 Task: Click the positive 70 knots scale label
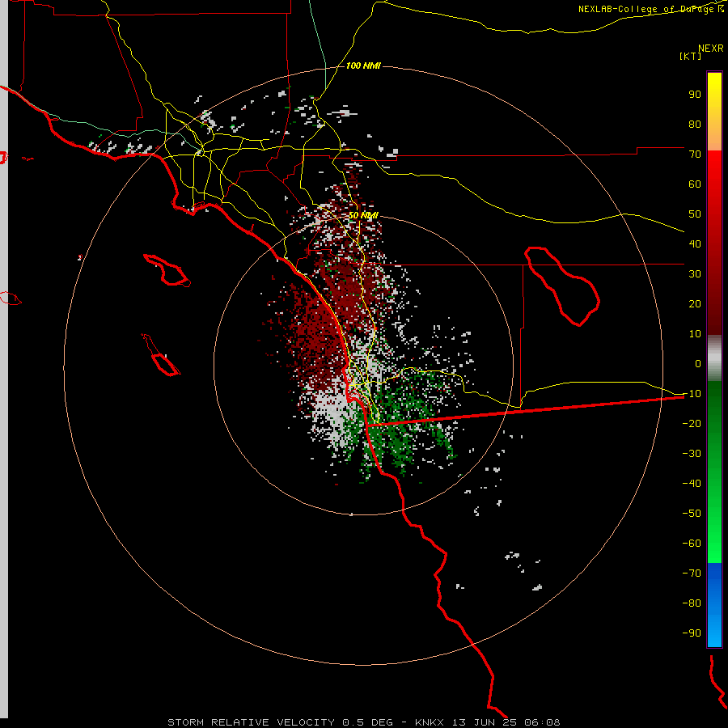coord(695,154)
